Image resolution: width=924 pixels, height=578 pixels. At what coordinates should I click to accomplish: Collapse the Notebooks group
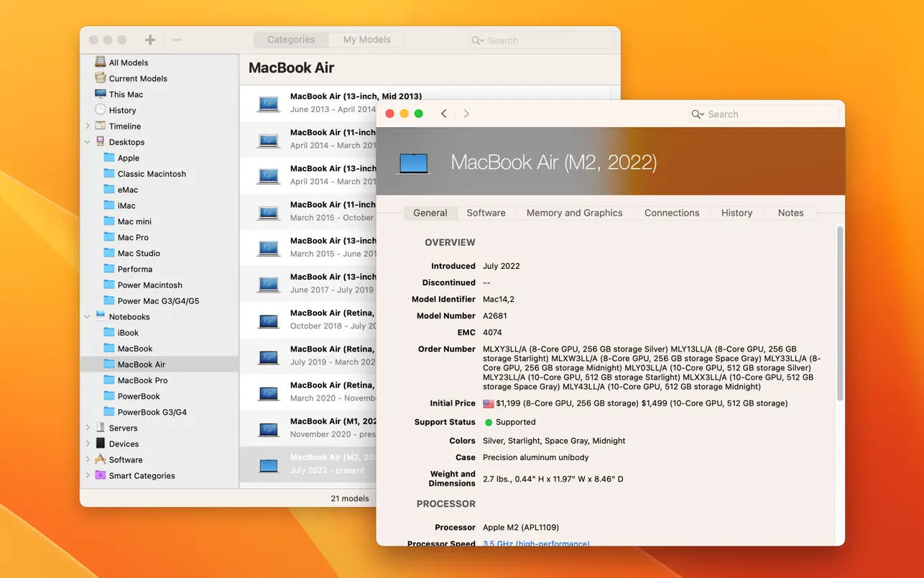coord(88,316)
